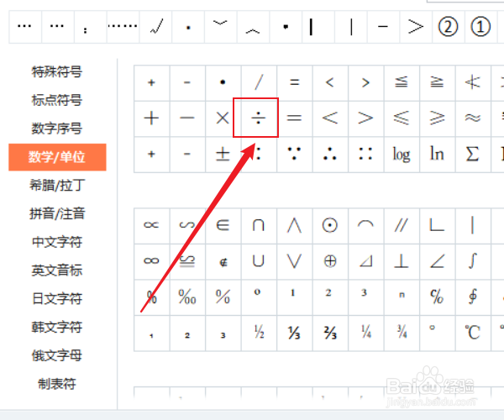Choose the three-quarters ¾ fraction
The image size is (504, 420).
coord(402,333)
